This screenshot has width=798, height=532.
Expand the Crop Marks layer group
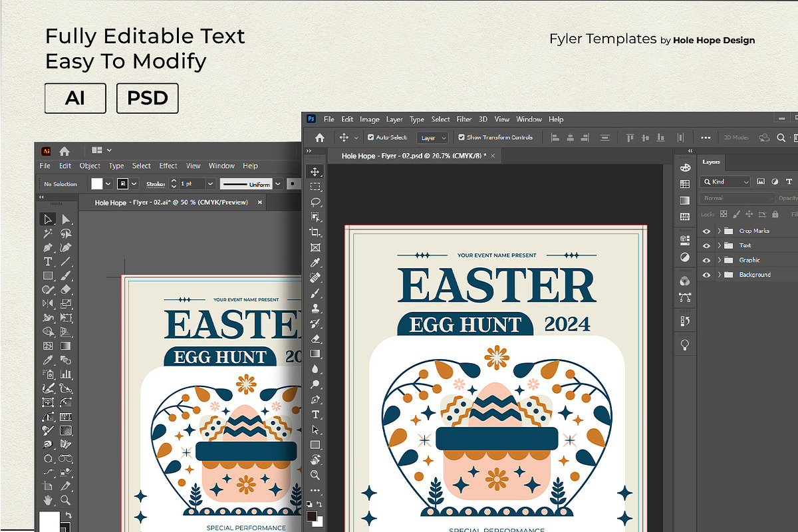pos(719,231)
